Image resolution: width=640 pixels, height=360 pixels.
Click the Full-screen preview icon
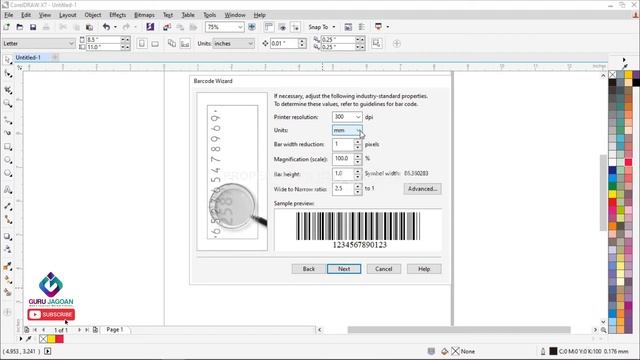click(252, 27)
